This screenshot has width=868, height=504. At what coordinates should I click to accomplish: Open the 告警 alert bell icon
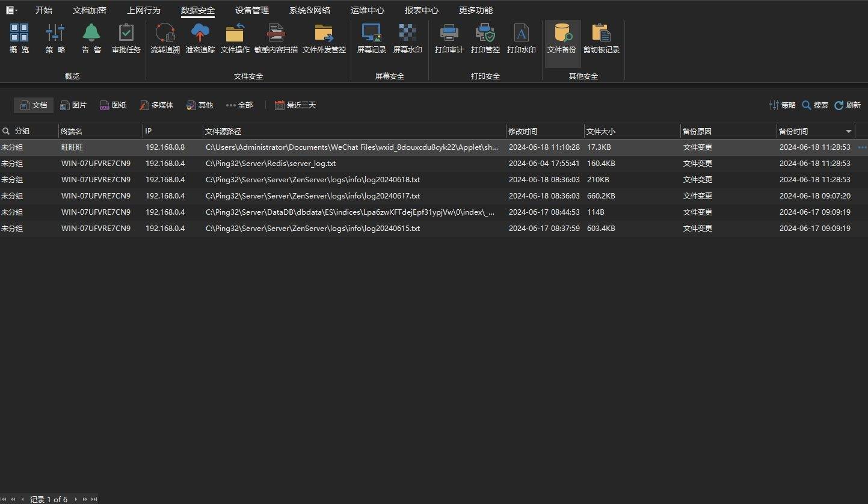point(91,38)
